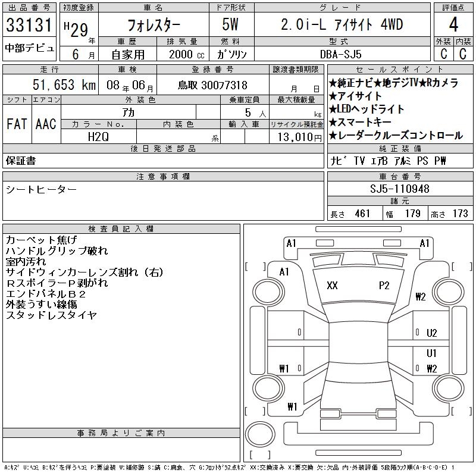
Task: Select note 外装うすい線傷
Action: point(42,304)
